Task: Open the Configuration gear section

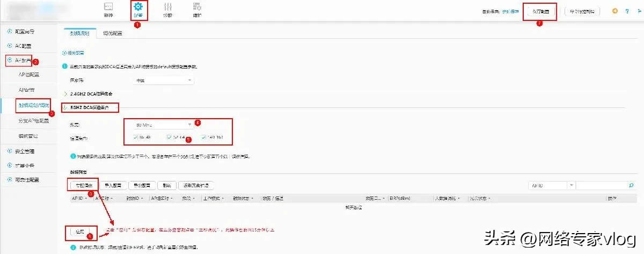Action: point(138,9)
